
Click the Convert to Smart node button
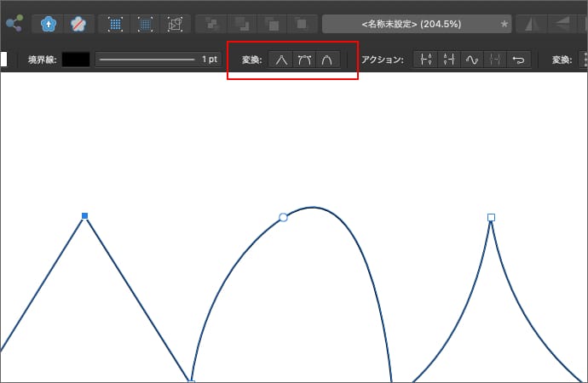(x=327, y=60)
